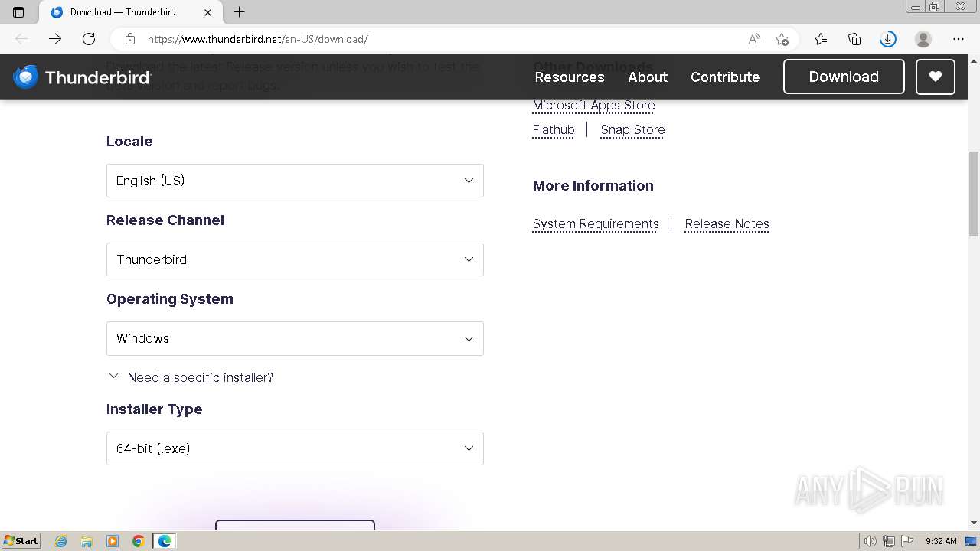Screen dimensions: 980x551
Task: Launch Chrome from the taskbar
Action: (139, 541)
